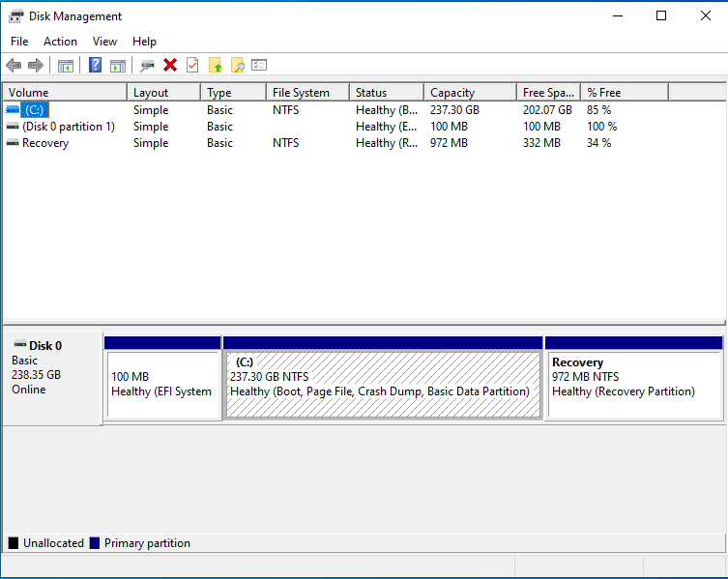
Task: Click the 237.30 GB capacity cell
Action: click(454, 110)
